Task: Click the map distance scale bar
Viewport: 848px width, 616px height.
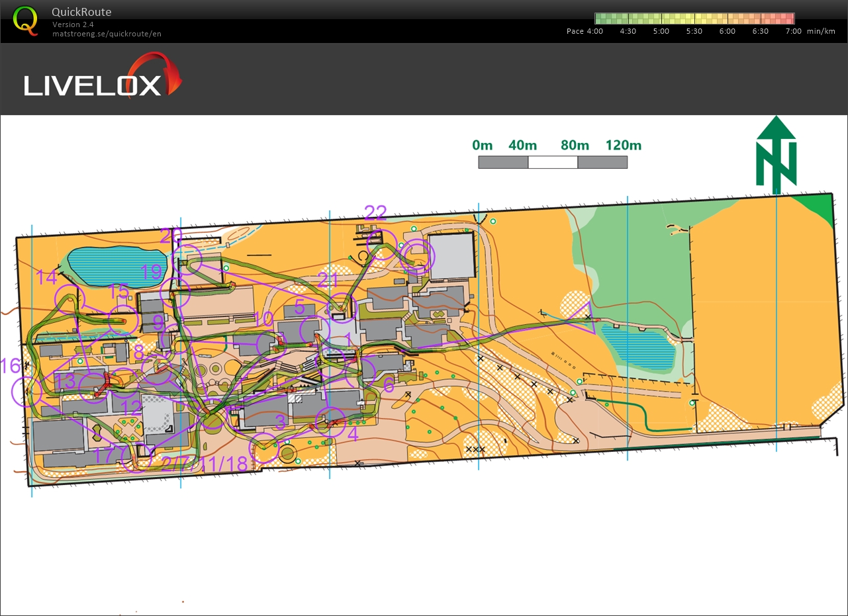Action: click(553, 162)
